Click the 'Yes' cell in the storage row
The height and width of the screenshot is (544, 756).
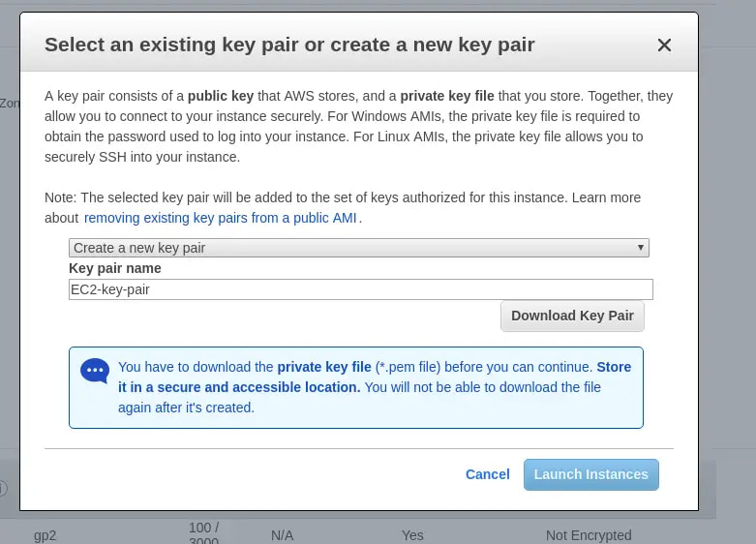point(412,534)
